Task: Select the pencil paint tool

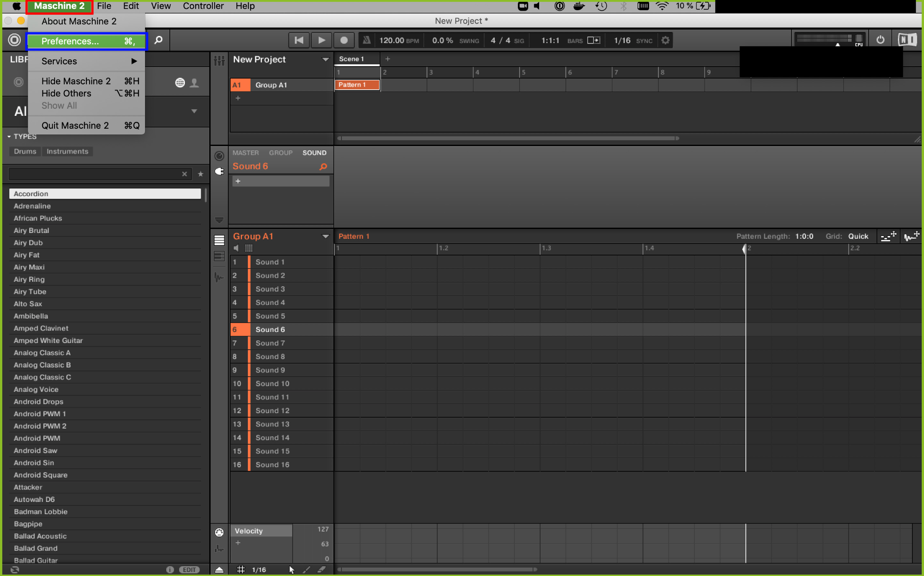Action: [x=306, y=570]
